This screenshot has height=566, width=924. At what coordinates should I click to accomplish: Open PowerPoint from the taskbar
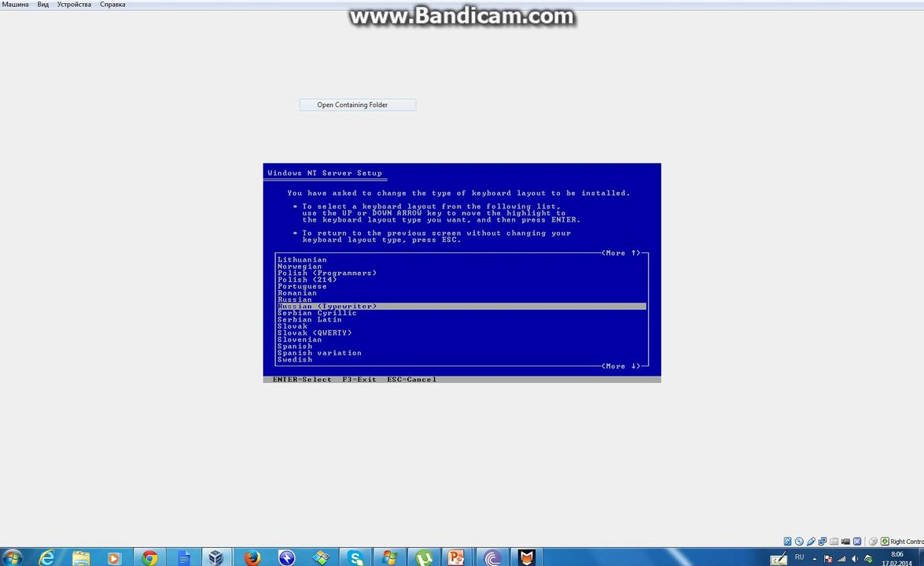(x=457, y=557)
